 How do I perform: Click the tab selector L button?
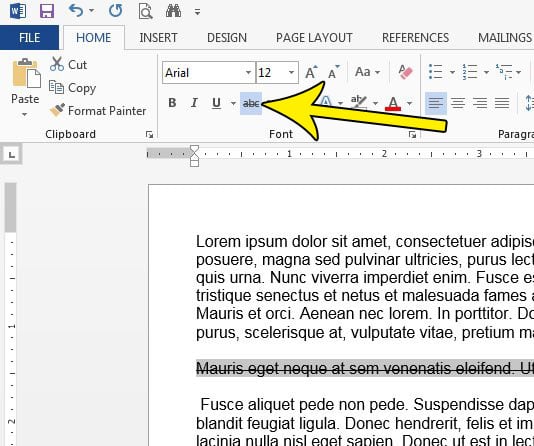coord(12,155)
